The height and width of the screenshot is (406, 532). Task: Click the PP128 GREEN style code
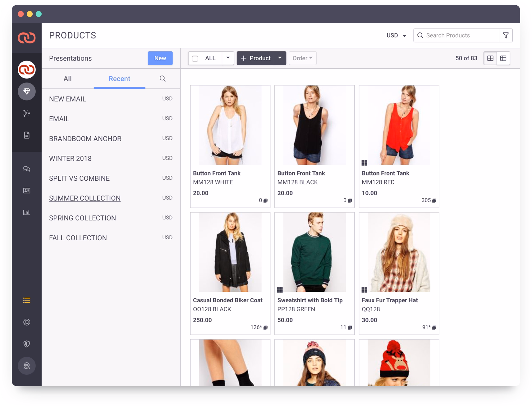click(296, 309)
